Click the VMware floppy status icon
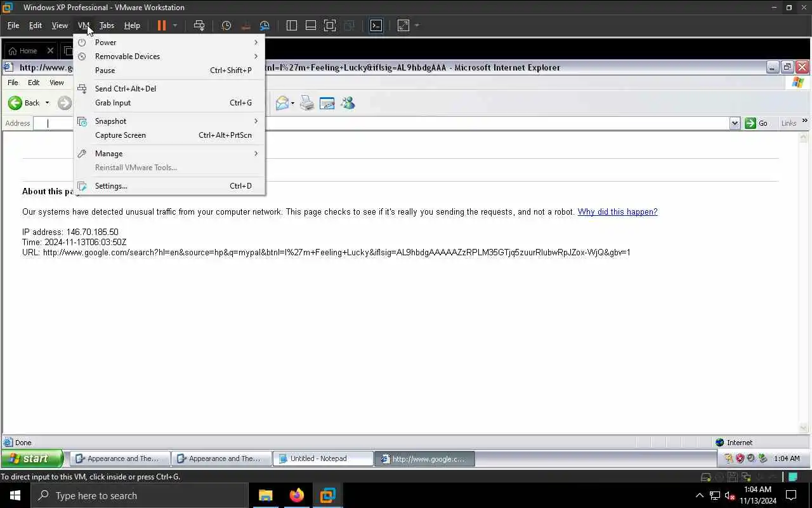The image size is (812, 508). click(731, 477)
